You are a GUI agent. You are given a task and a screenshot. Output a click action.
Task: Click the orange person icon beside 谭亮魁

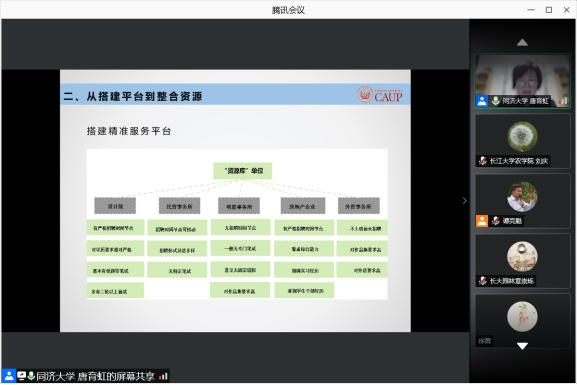pyautogui.click(x=482, y=221)
